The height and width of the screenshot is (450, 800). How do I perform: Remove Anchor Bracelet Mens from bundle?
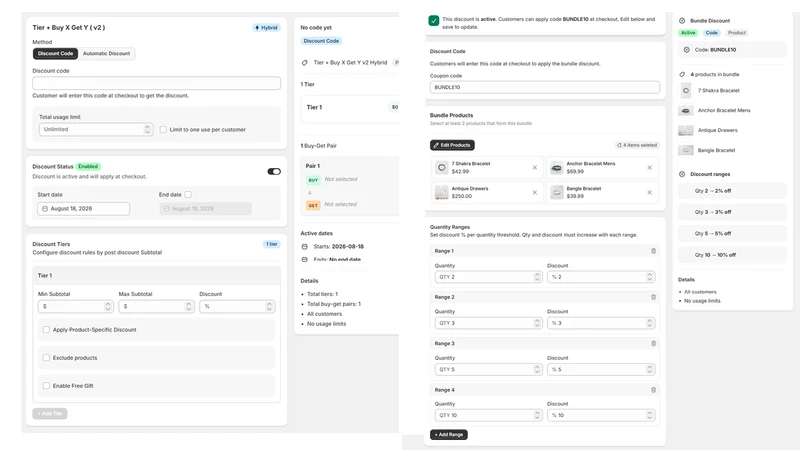click(x=649, y=167)
